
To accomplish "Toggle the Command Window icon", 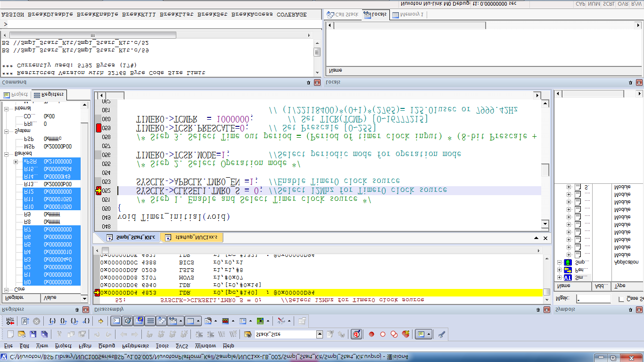I will click(x=116, y=321).
